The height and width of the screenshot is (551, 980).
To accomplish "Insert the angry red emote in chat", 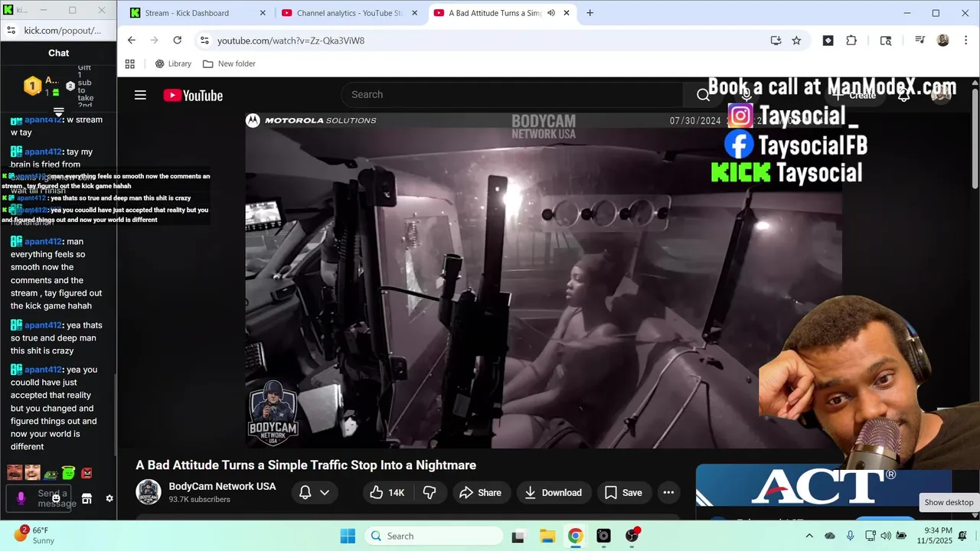I will pos(87,473).
